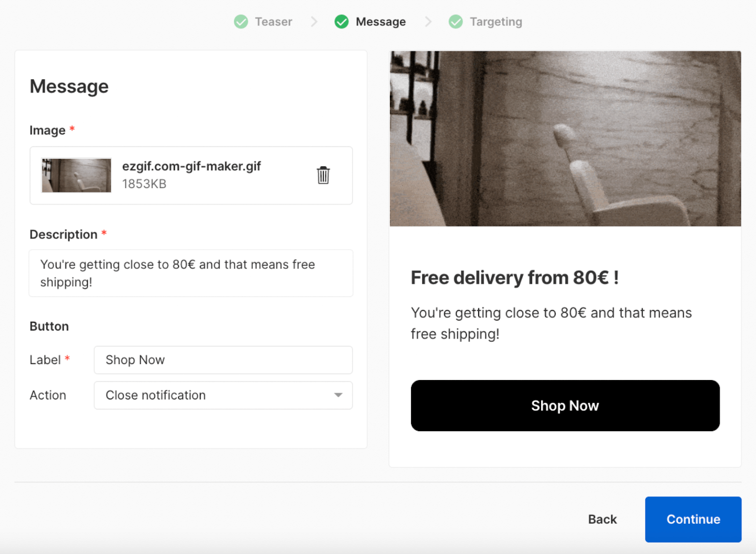Click the checkmark icon beside Targeting
756x554 pixels.
tap(455, 22)
